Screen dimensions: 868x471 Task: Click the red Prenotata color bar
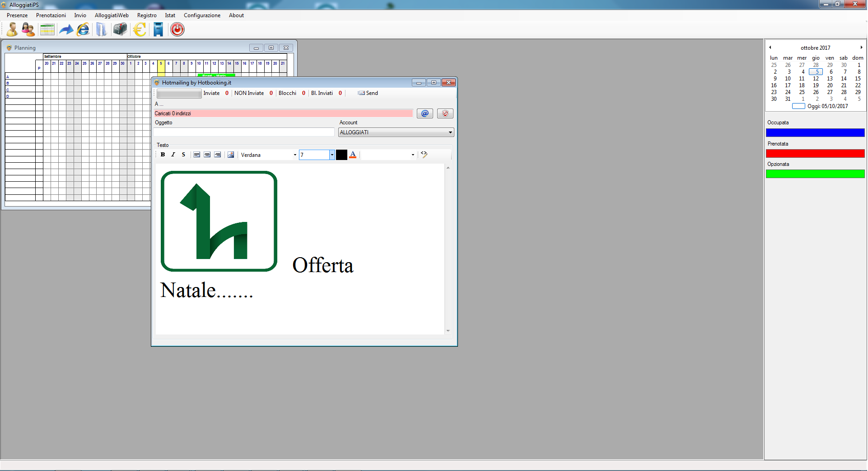[815, 154]
